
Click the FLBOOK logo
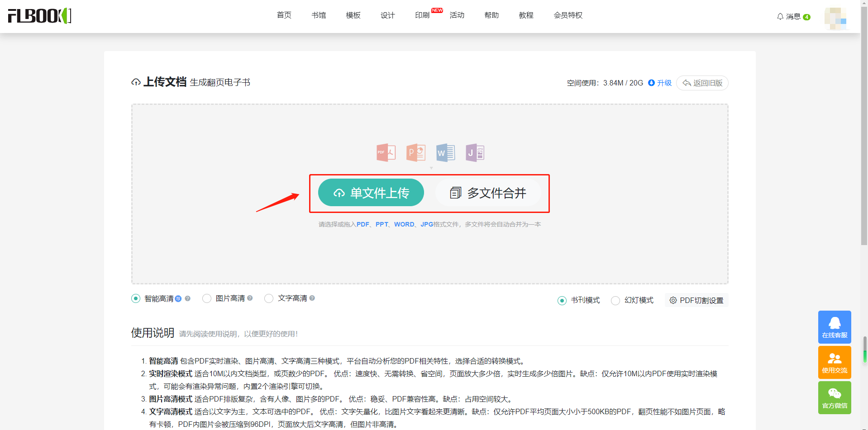pos(40,16)
